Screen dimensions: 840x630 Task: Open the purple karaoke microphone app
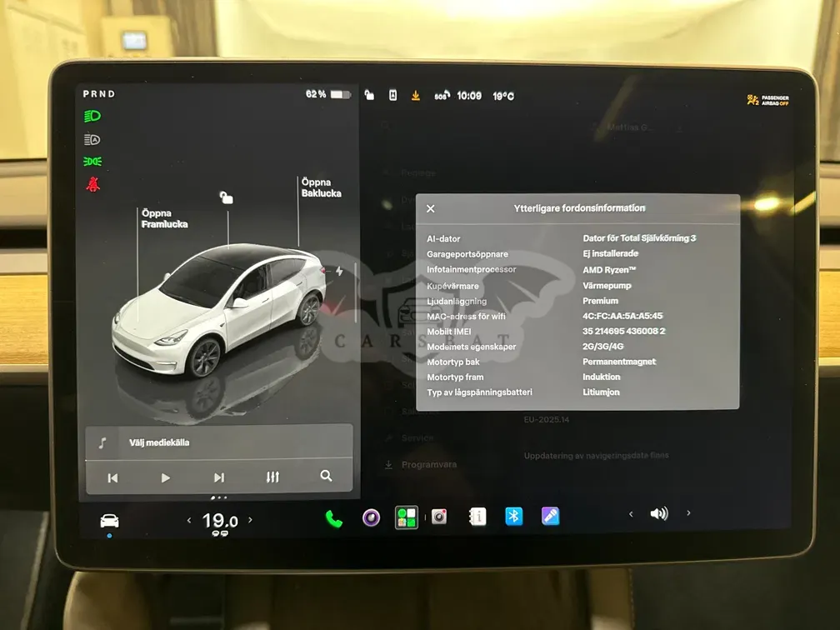[x=550, y=516]
